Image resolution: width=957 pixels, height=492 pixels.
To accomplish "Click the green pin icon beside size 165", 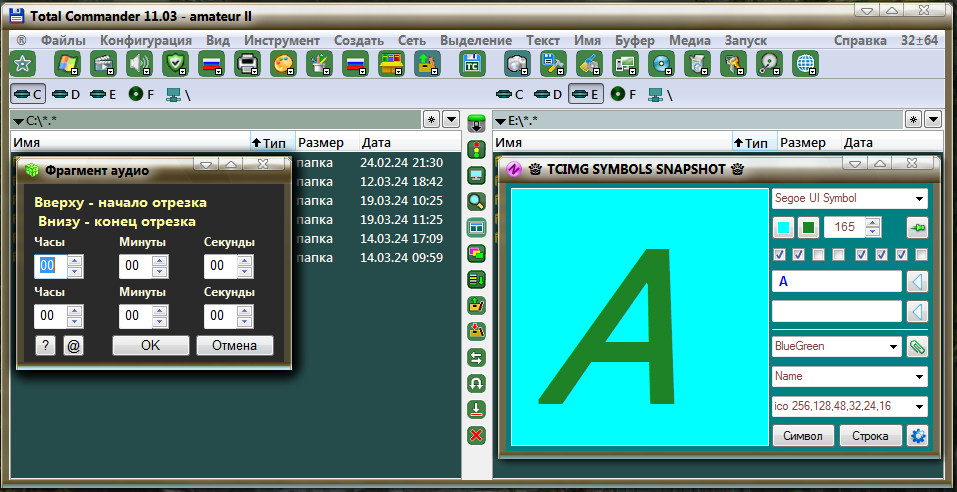I will tap(917, 228).
